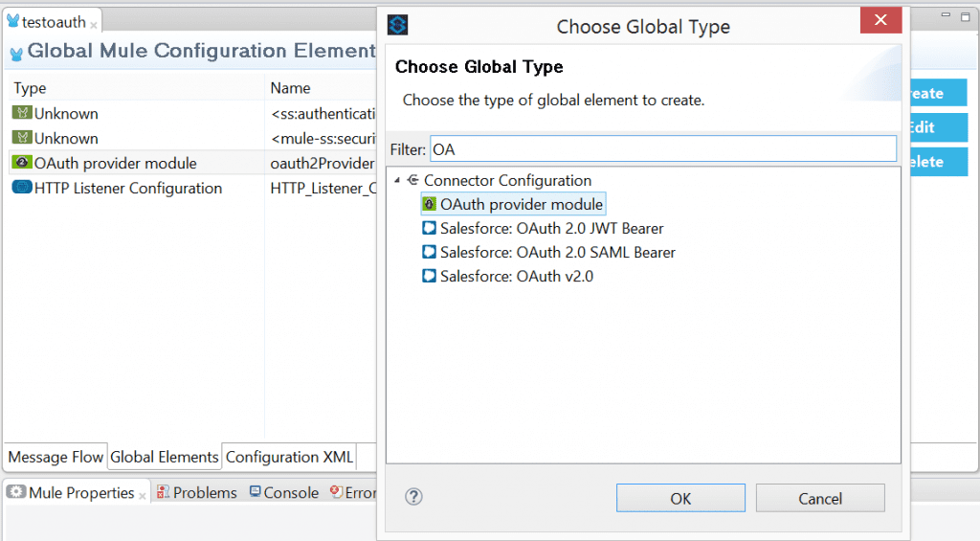Focus the Filter text field

pyautogui.click(x=663, y=148)
